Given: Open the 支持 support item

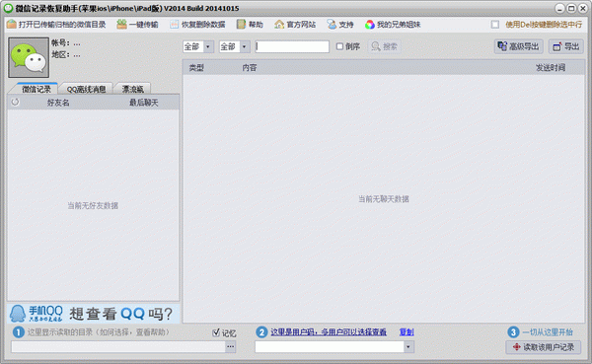Looking at the screenshot, I should coord(340,25).
